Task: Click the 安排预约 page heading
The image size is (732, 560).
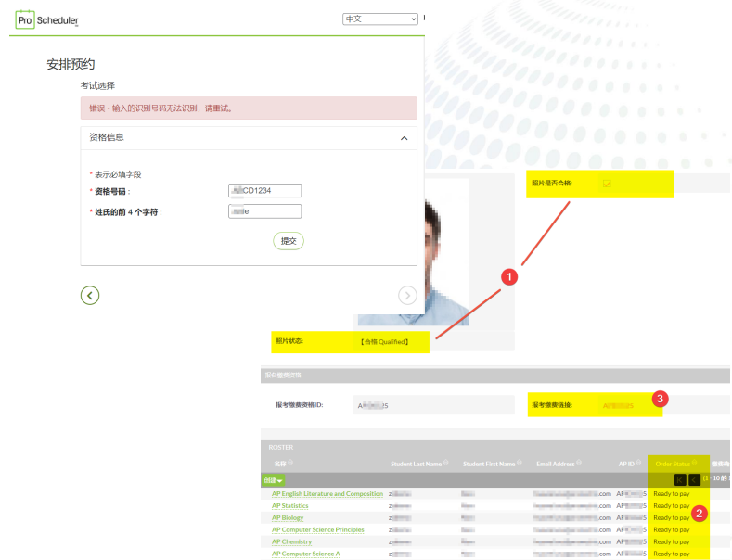Action: [x=71, y=64]
